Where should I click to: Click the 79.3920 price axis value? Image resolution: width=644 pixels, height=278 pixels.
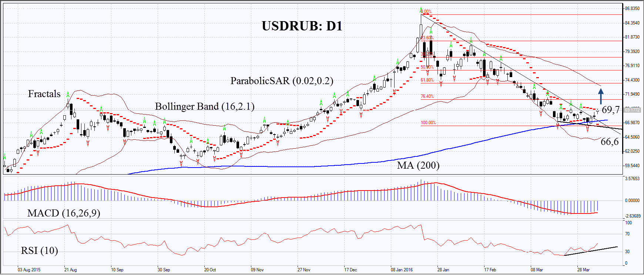[x=632, y=52]
